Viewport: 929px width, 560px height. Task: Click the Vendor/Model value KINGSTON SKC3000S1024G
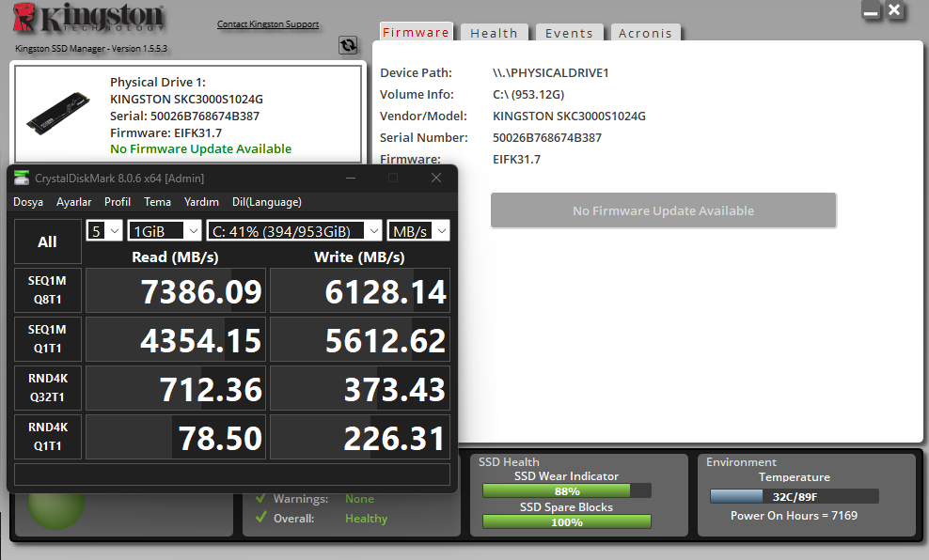(x=570, y=116)
